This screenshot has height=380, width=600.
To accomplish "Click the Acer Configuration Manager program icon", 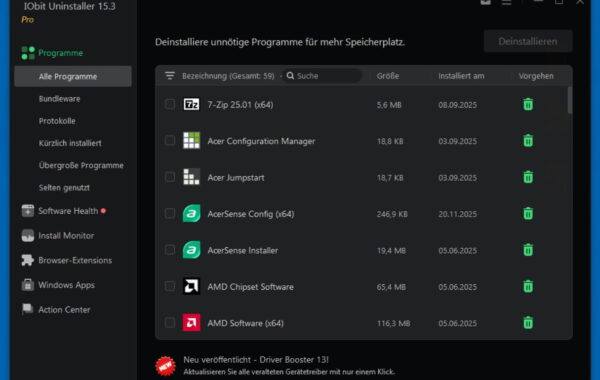I will pos(191,140).
